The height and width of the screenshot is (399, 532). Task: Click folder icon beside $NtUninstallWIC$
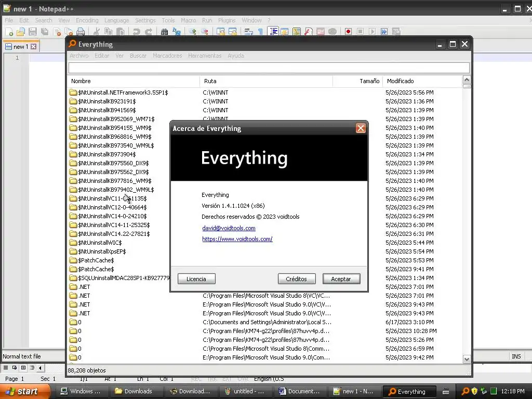click(x=73, y=243)
